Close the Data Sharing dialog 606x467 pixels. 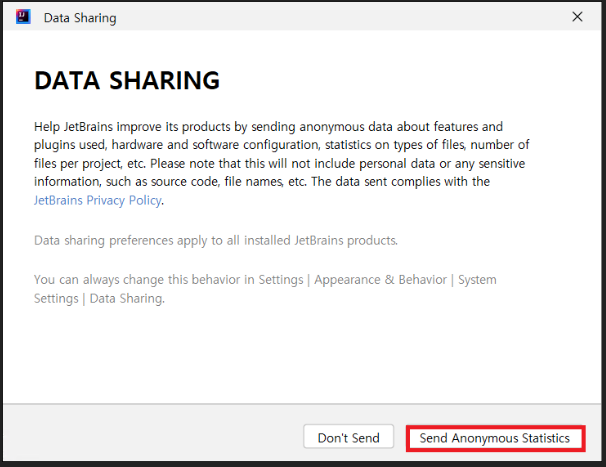pyautogui.click(x=577, y=17)
